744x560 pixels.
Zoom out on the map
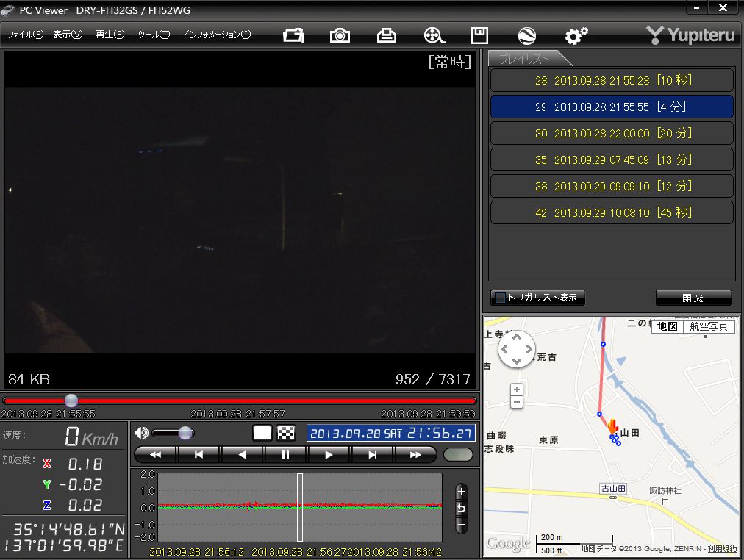click(517, 402)
